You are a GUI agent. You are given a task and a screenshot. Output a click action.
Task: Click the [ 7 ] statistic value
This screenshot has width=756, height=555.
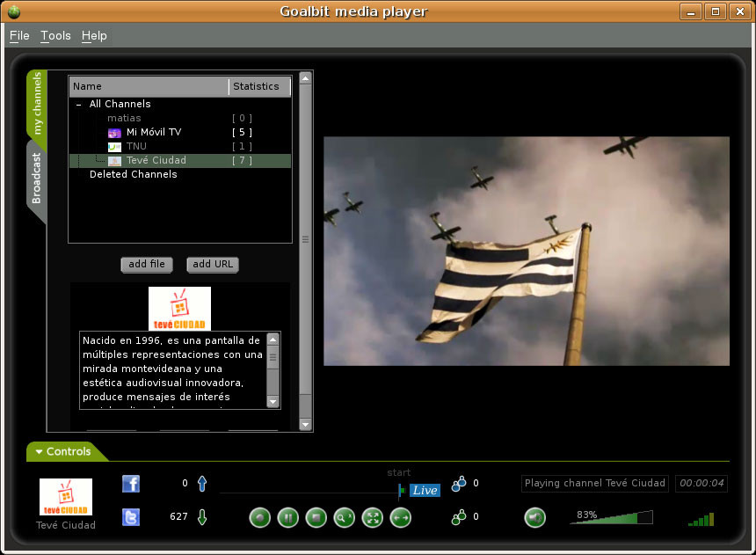pyautogui.click(x=242, y=160)
